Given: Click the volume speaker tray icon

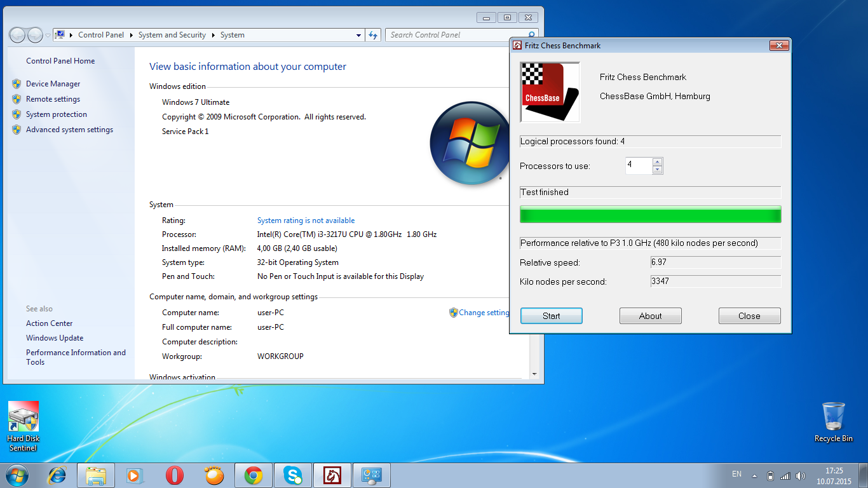Looking at the screenshot, I should [801, 475].
